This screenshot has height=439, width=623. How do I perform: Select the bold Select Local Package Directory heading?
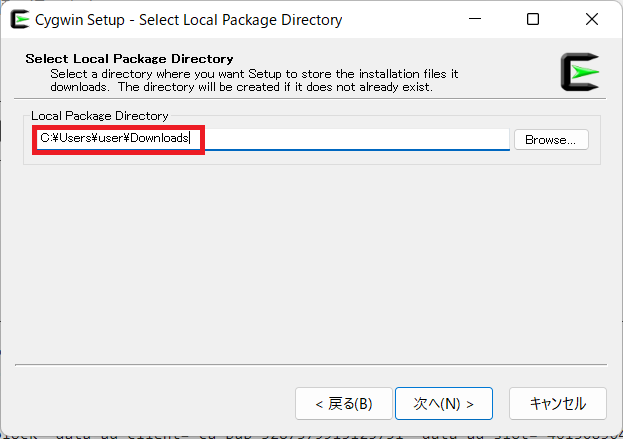pyautogui.click(x=129, y=59)
